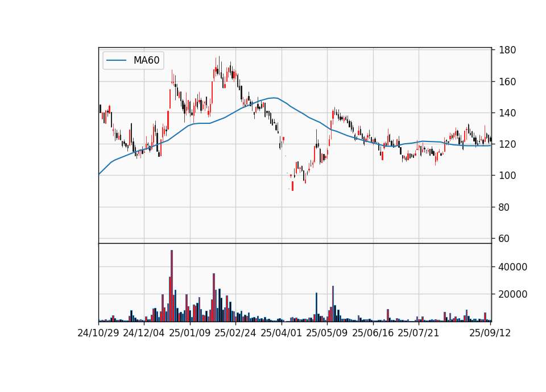Click the 60 price axis label

504,239
